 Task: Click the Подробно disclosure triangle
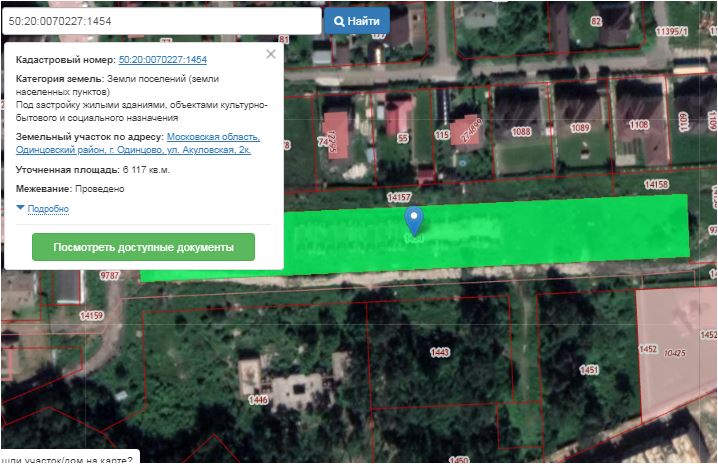21,208
